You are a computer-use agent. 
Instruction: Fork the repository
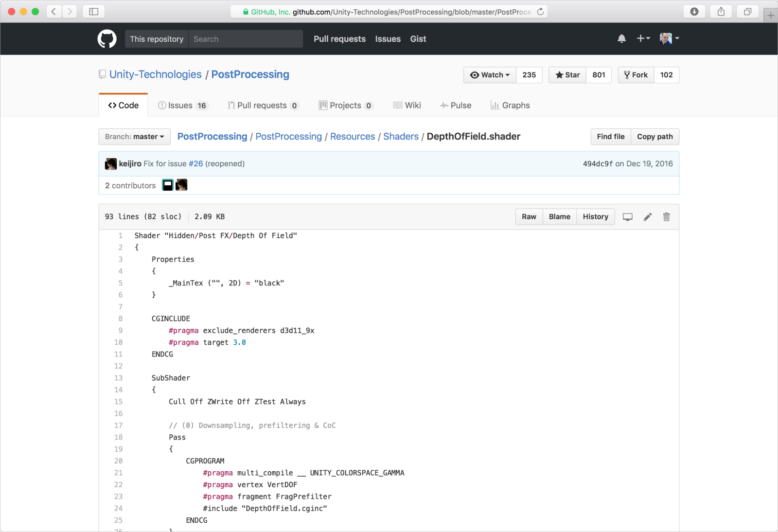pos(636,75)
